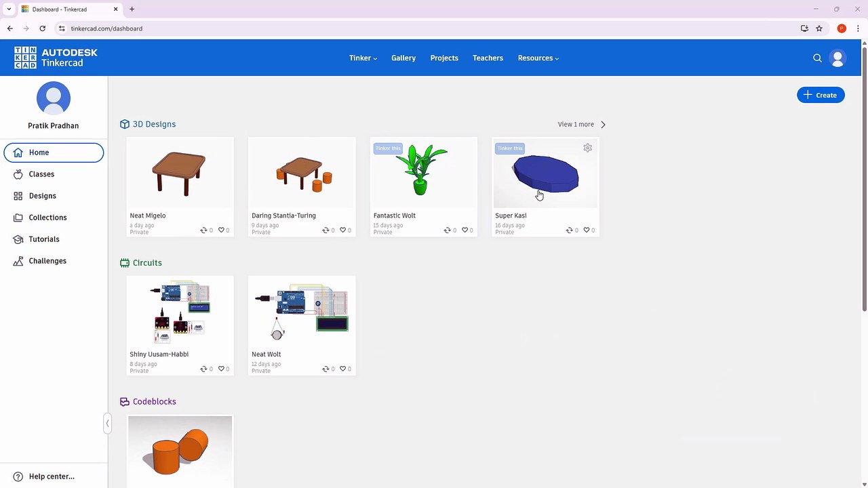This screenshot has height=488, width=868.
Task: Click the Neat Migelo design title
Action: coord(148,216)
